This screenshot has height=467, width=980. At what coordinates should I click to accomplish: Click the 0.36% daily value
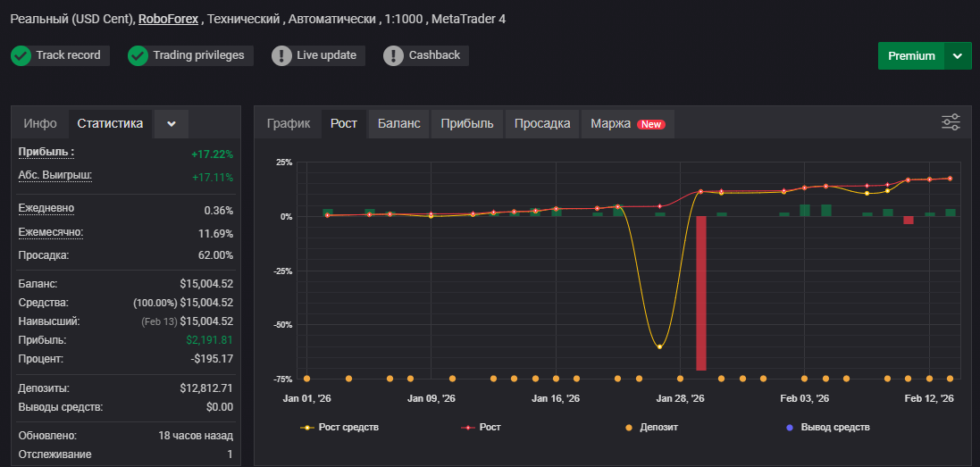point(219,211)
